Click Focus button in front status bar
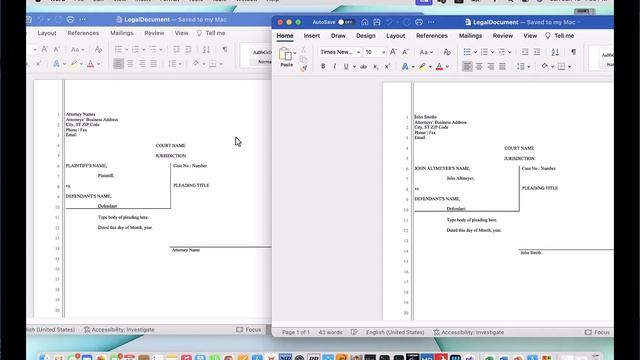This screenshot has width=640, height=360. click(597, 332)
